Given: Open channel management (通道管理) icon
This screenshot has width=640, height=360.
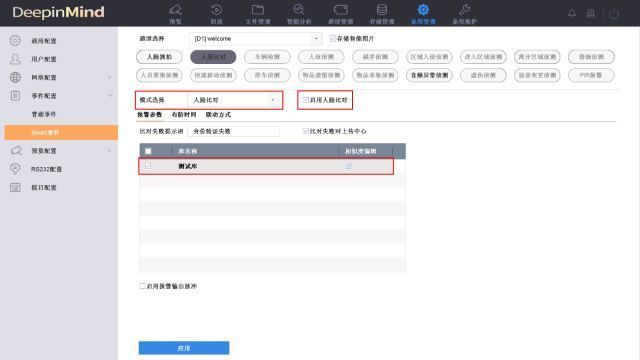Looking at the screenshot, I should (340, 10).
